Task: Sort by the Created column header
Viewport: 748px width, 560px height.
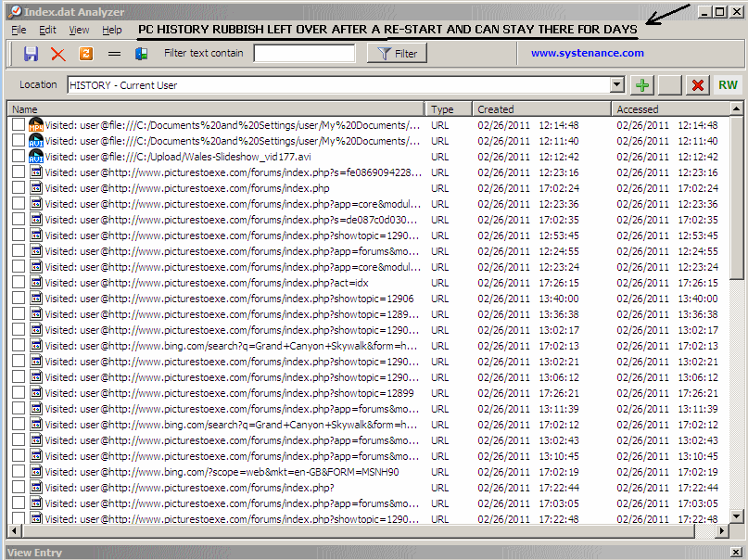Action: [542, 109]
